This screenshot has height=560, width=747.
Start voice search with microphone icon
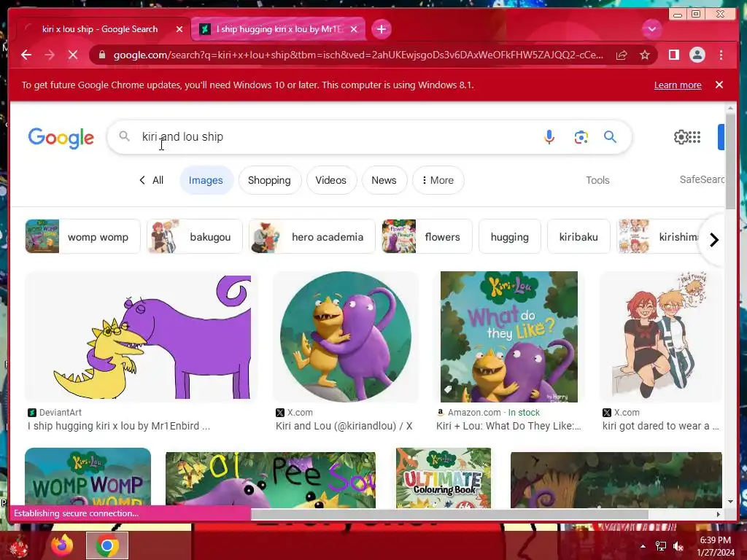549,137
